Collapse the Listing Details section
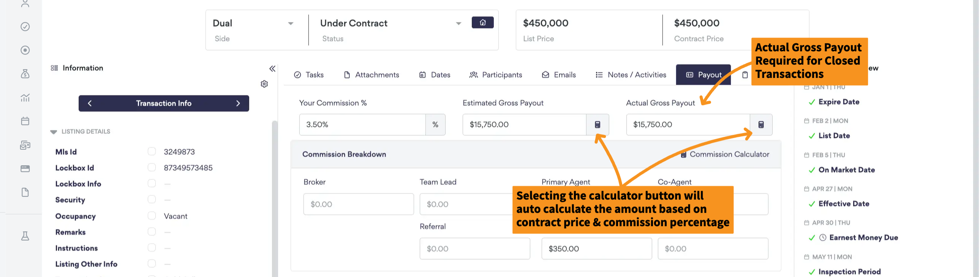Image resolution: width=980 pixels, height=277 pixels. tap(54, 131)
